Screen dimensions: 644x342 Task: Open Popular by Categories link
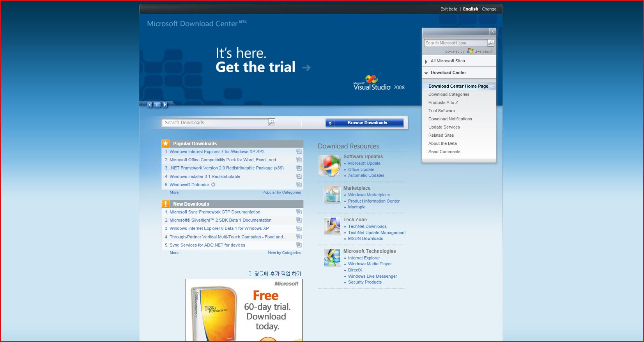[281, 192]
